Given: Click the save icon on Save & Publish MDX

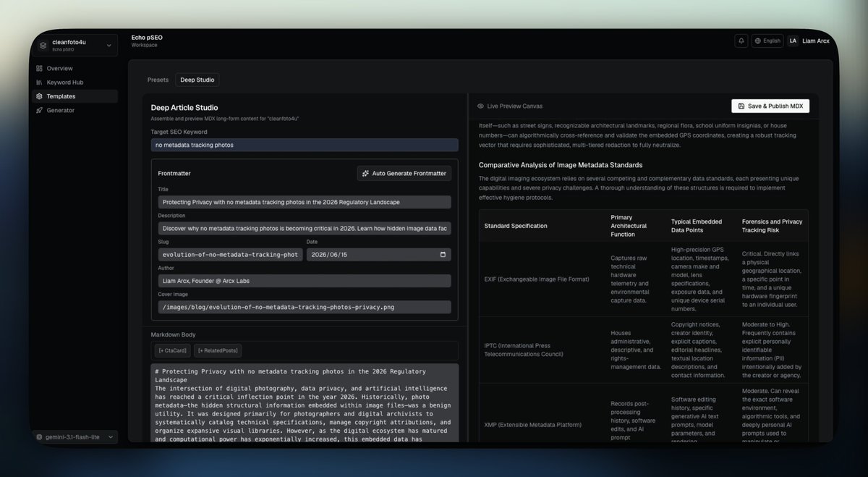Looking at the screenshot, I should (741, 106).
